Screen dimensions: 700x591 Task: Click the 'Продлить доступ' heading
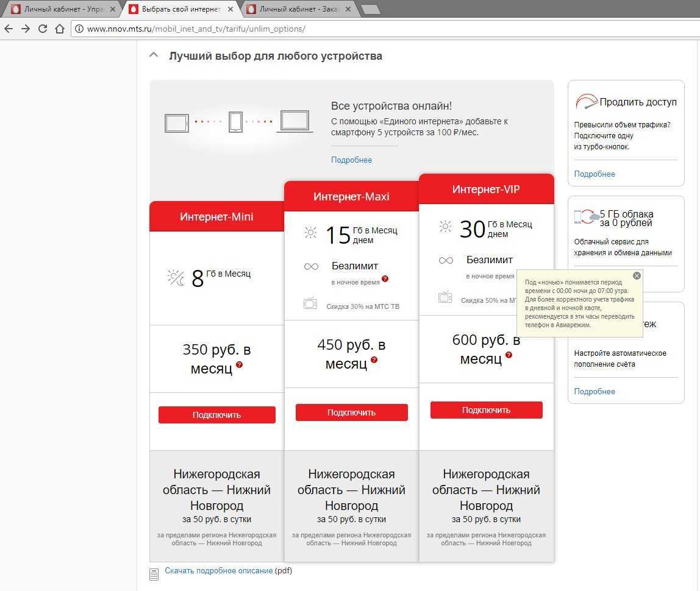(x=638, y=102)
